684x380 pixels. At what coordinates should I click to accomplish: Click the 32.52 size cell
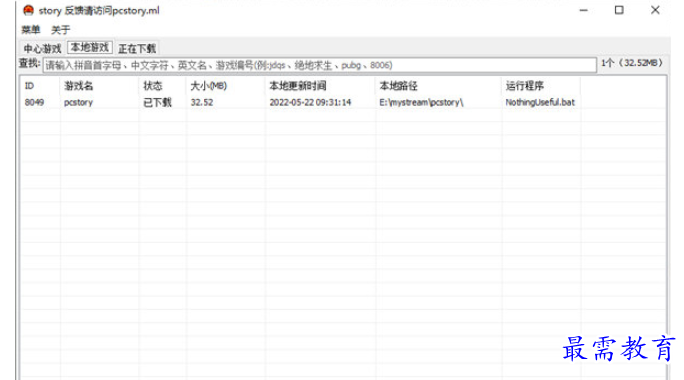202,103
